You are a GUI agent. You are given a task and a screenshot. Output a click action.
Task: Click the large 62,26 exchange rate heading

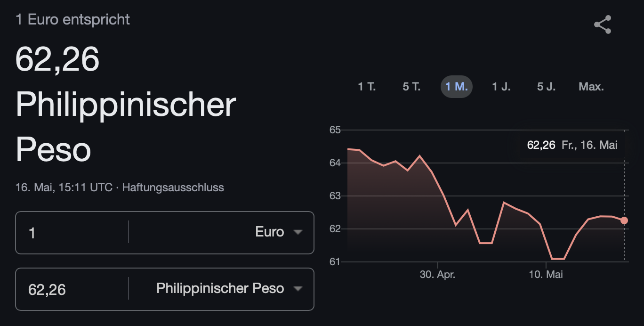coord(57,59)
